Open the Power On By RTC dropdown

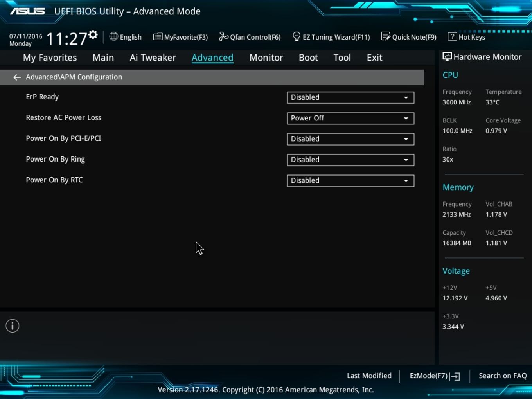tap(350, 180)
